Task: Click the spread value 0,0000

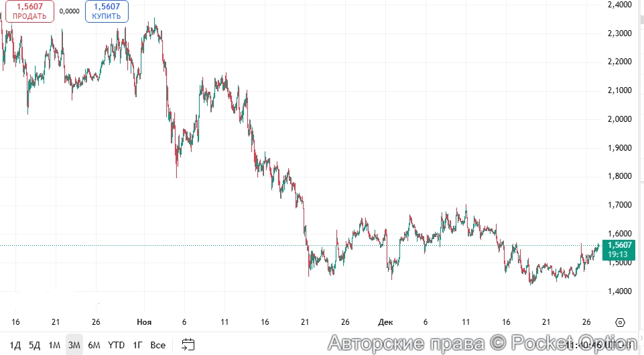Action: 68,11
